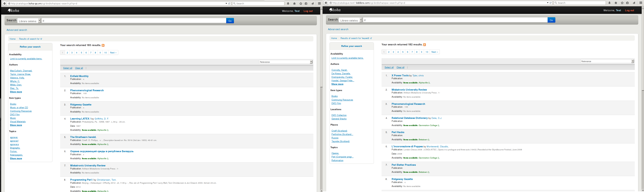Screen dimensions: 644x192
Task: Open URL history dropdown in koha-qa.vm address bar
Action: click(226, 4)
